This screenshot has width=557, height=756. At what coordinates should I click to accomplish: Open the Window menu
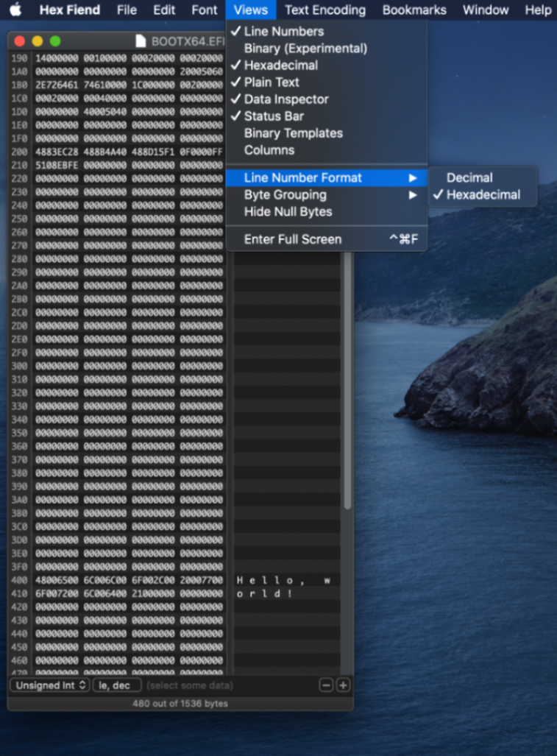point(486,10)
